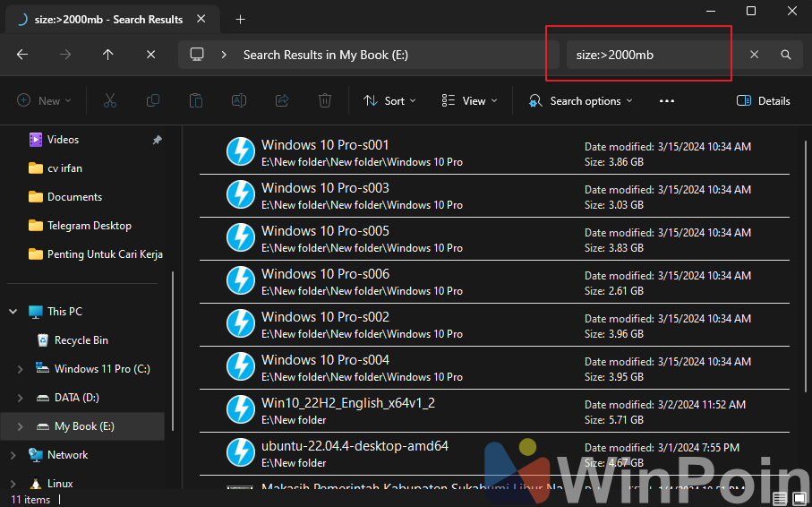This screenshot has width=812, height=507.
Task: Click the Delete trash icon
Action: (x=325, y=100)
